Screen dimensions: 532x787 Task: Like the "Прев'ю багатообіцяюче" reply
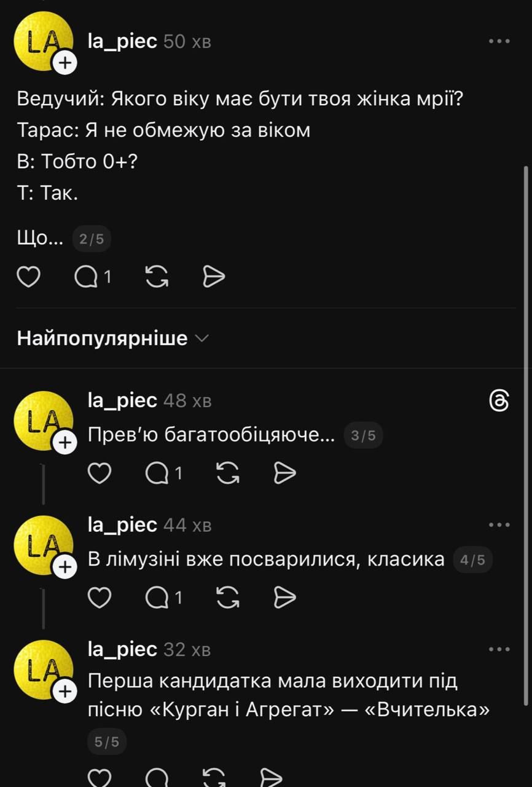(x=100, y=473)
